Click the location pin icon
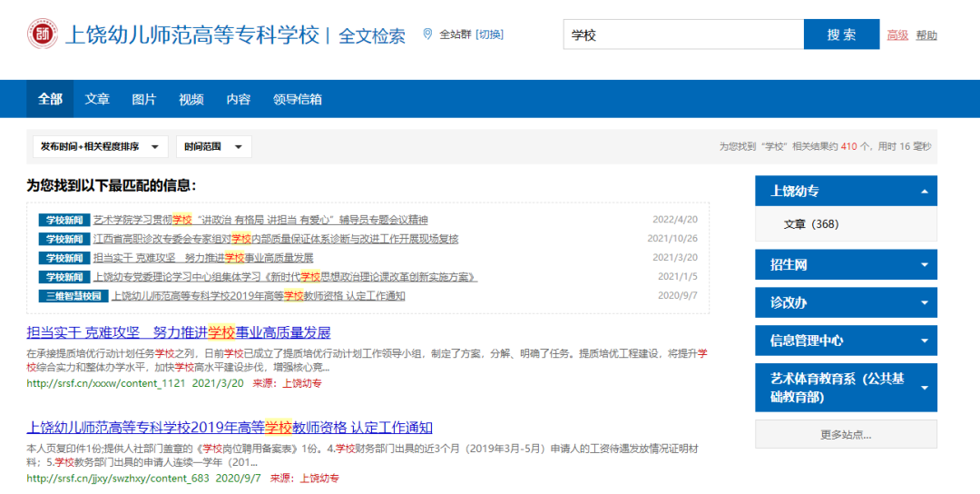 coord(427,35)
